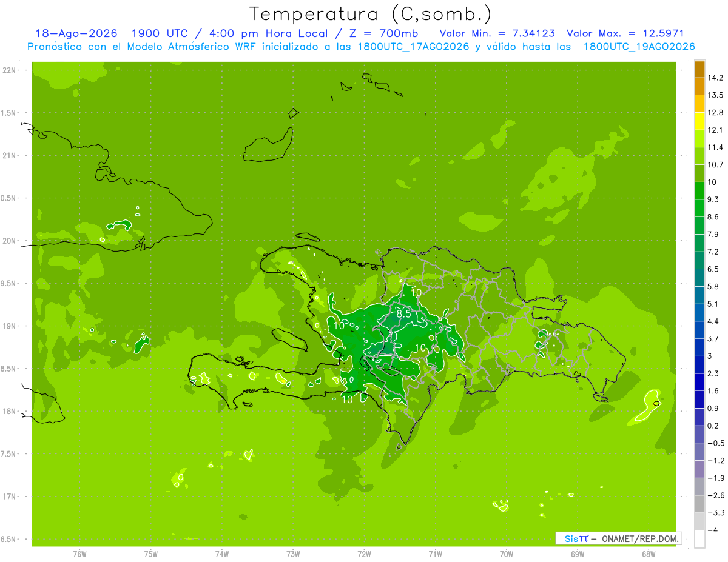Screen dimensions: 728x562
Task: Click the "-4" colorbar label
Action: pos(712,530)
